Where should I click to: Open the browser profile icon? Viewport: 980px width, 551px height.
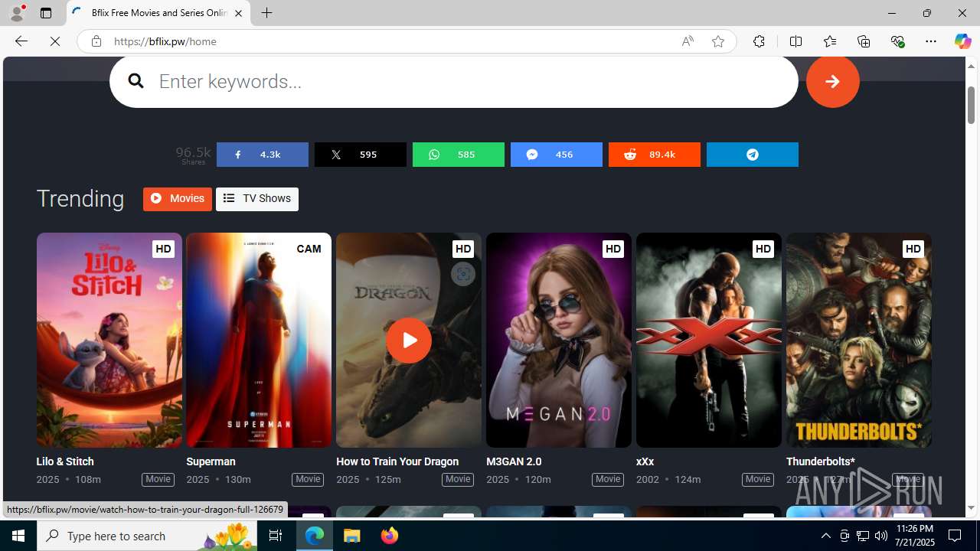tap(16, 13)
